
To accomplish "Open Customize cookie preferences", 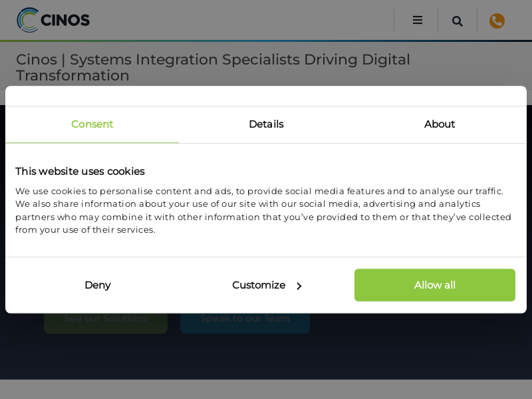I will [259, 285].
